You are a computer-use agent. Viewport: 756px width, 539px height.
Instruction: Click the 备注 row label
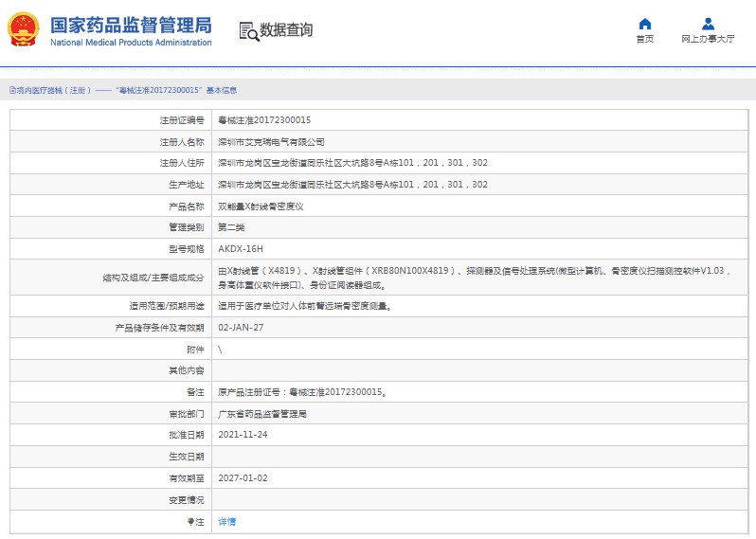pyautogui.click(x=195, y=392)
